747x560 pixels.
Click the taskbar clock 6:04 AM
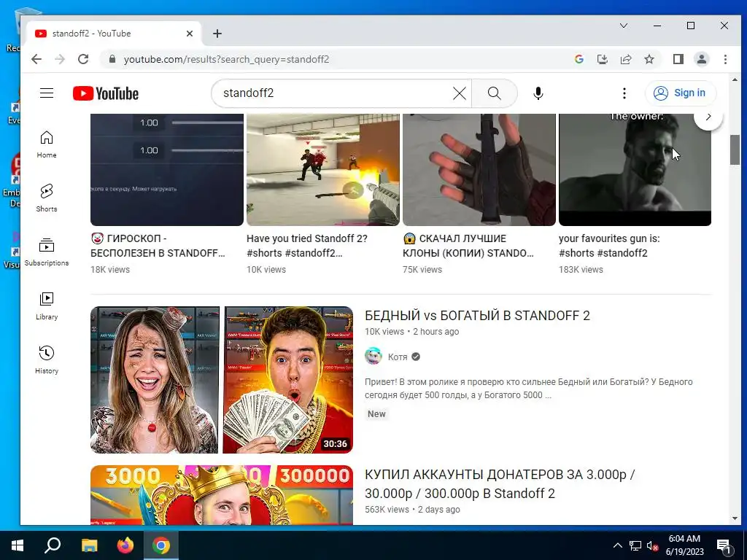click(684, 539)
